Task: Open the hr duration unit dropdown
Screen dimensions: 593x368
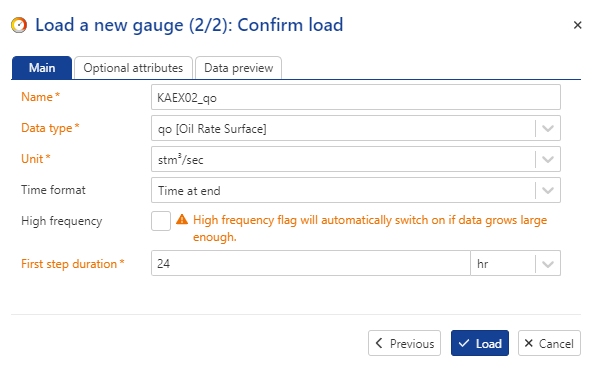Action: [515, 263]
